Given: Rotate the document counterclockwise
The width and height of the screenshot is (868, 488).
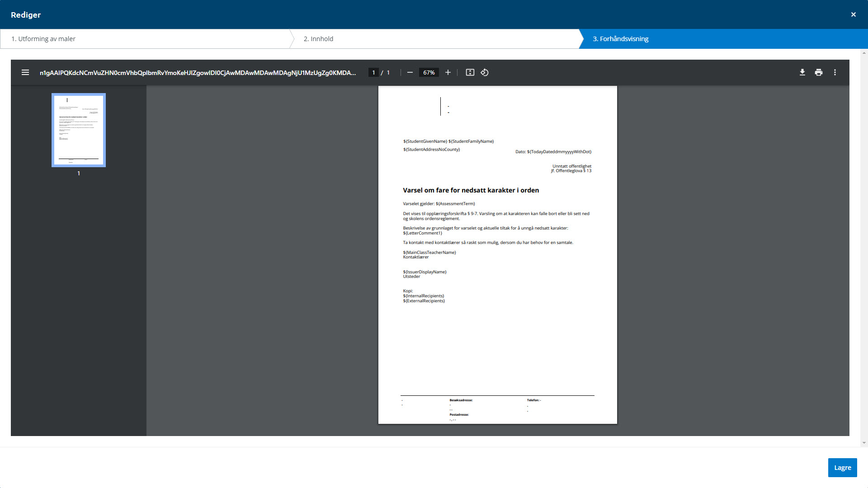Looking at the screenshot, I should (485, 72).
